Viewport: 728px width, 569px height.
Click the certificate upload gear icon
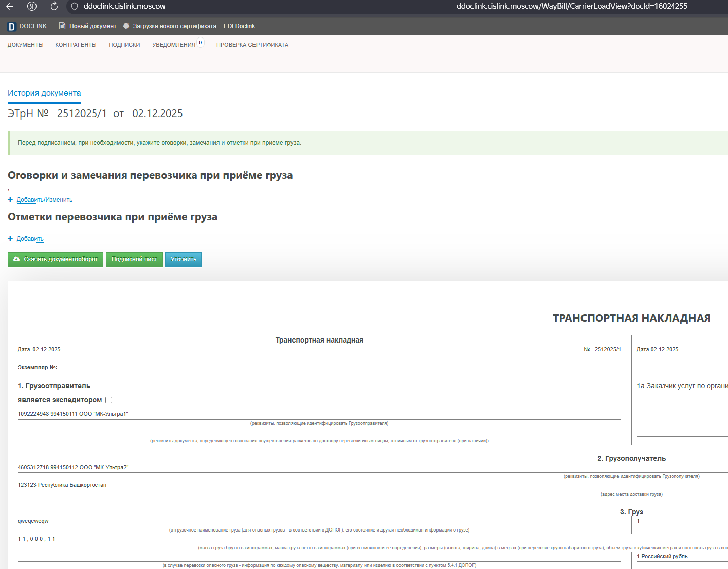coord(126,26)
